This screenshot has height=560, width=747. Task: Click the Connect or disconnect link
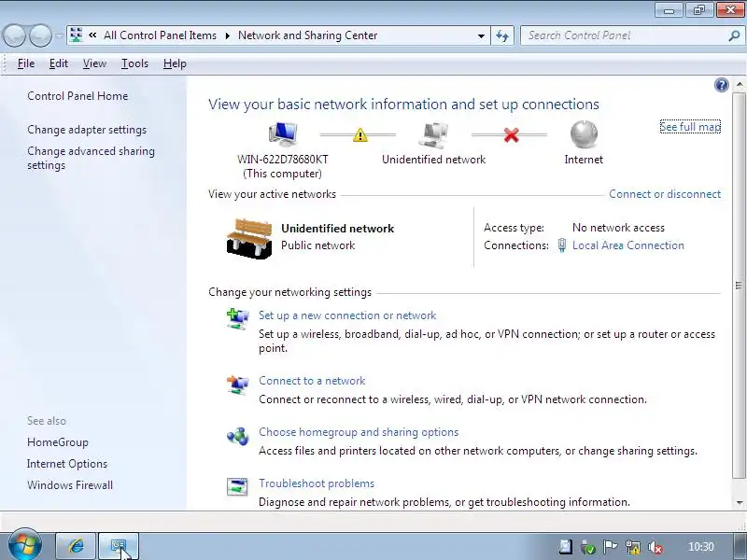click(665, 194)
